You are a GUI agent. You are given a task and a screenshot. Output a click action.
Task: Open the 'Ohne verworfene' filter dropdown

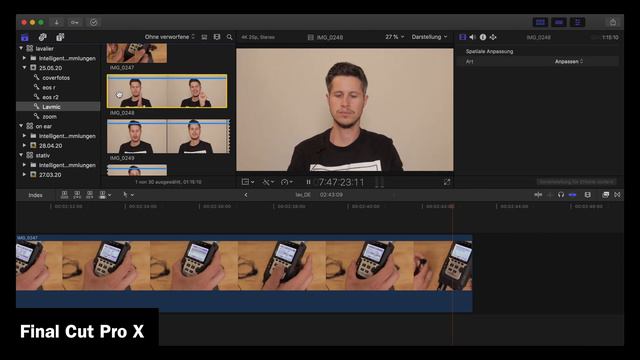pyautogui.click(x=170, y=37)
